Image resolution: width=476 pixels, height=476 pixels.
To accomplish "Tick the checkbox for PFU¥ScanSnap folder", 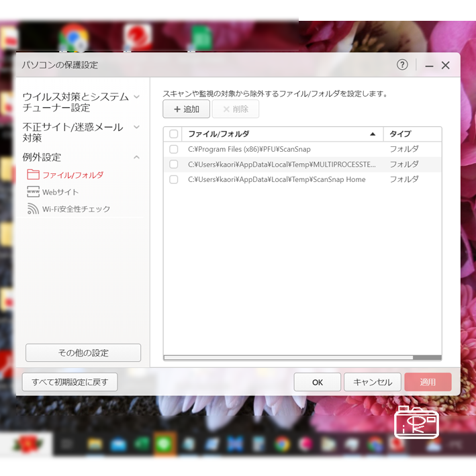I will [174, 149].
